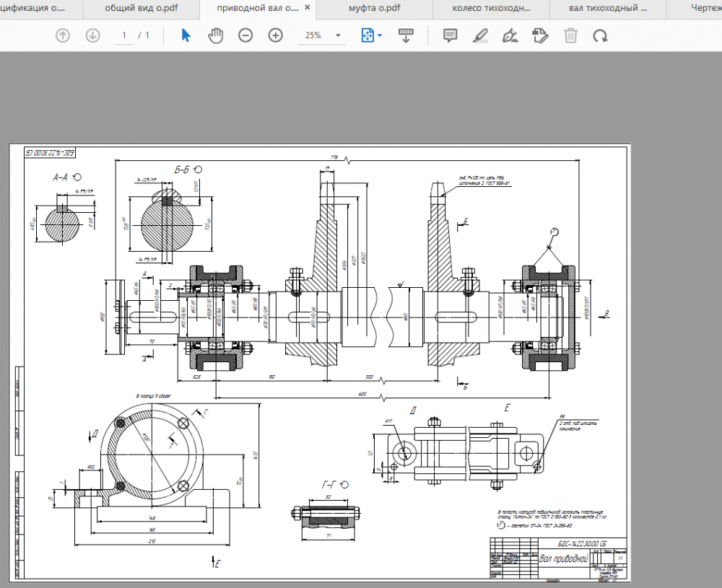Click the trash Delete icon
Viewport: 722px width, 588px height.
tap(570, 35)
